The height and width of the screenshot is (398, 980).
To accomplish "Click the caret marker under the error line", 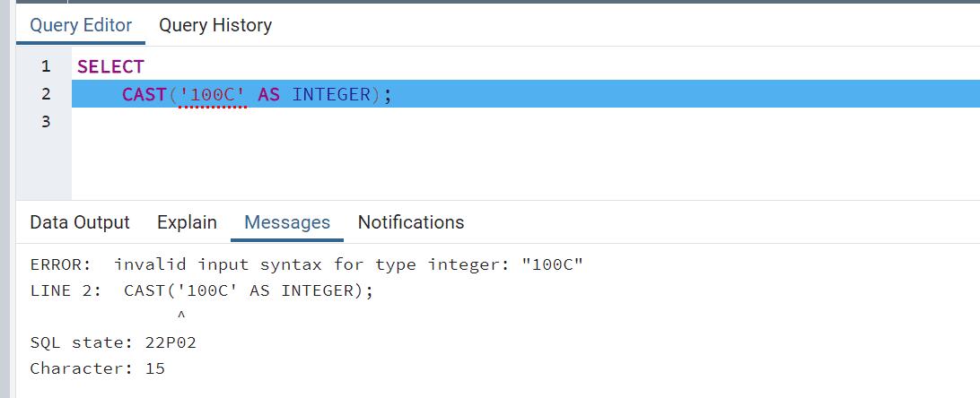I will [181, 316].
